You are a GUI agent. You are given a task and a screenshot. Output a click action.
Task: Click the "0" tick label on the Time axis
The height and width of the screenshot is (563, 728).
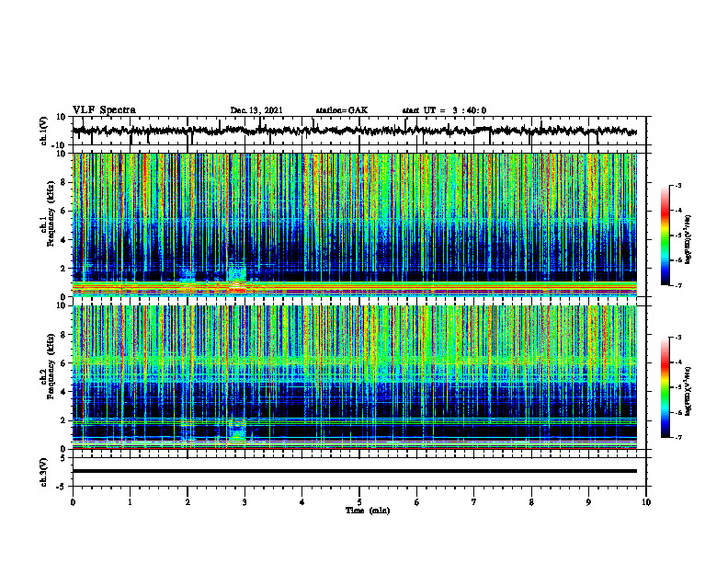(x=73, y=502)
